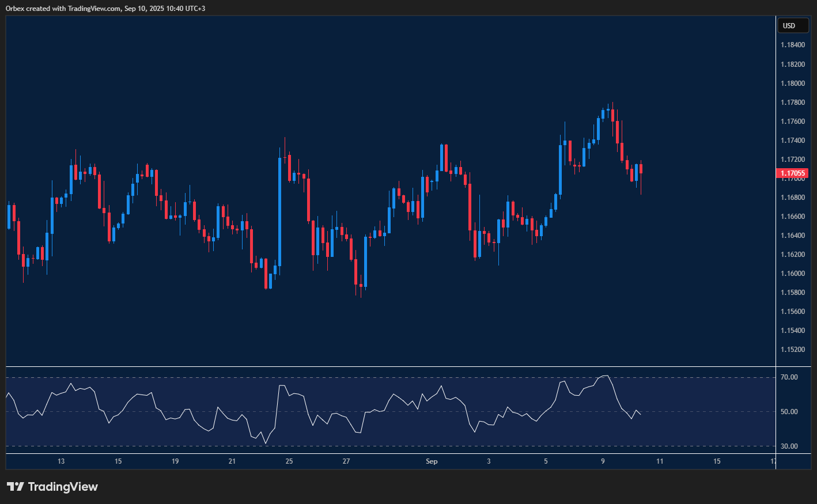Click the time axis label 11
The width and height of the screenshot is (817, 504).
(660, 461)
